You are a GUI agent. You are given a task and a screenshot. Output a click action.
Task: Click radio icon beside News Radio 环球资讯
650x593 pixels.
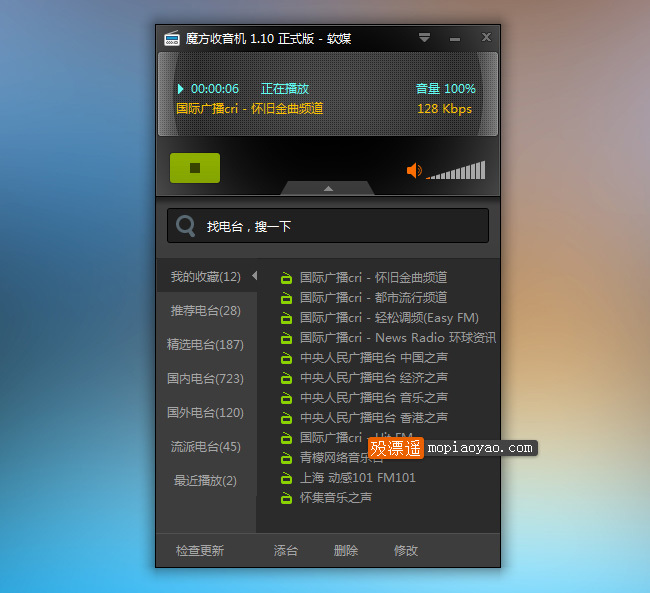pyautogui.click(x=286, y=338)
